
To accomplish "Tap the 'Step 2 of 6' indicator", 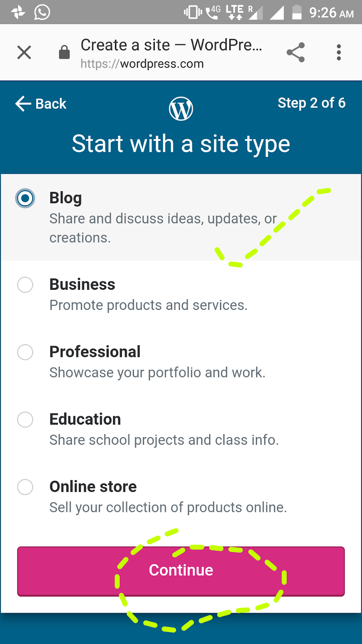I will 311,103.
